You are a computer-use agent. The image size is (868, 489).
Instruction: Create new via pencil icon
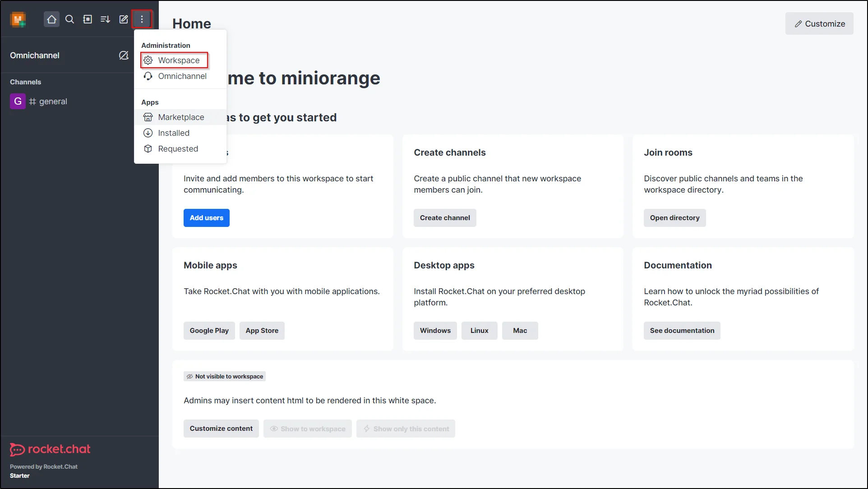124,19
